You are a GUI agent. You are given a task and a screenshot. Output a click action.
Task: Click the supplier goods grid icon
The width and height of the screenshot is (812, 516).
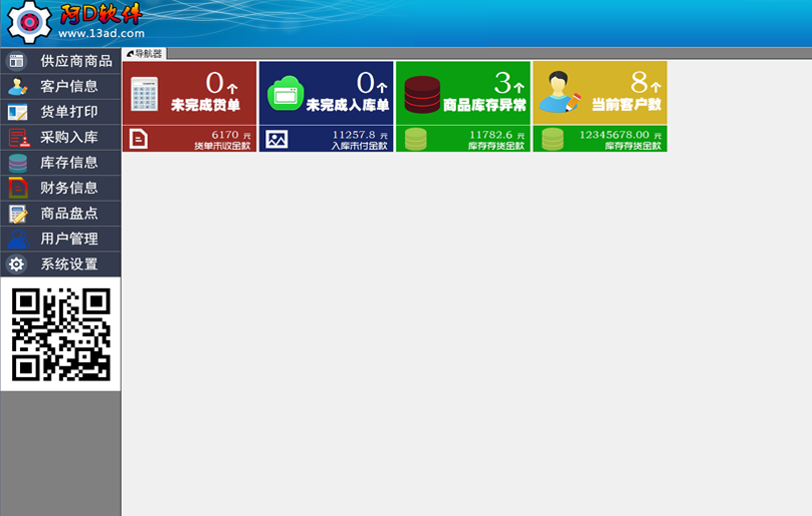pyautogui.click(x=17, y=61)
